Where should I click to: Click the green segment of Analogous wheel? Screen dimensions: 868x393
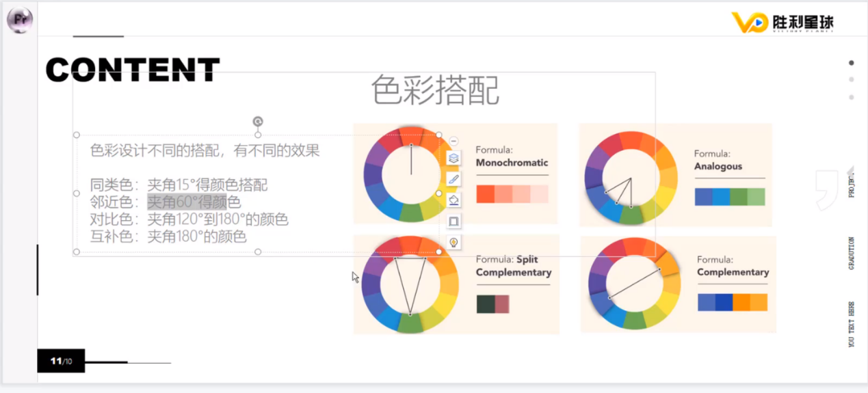(631, 215)
